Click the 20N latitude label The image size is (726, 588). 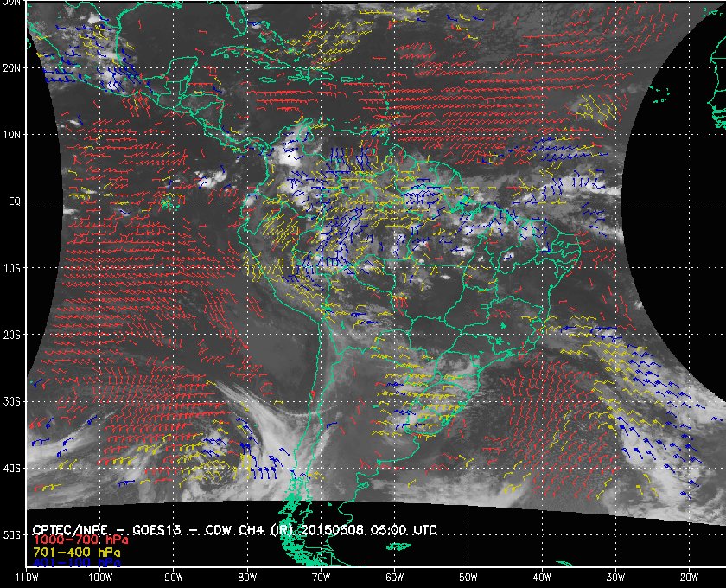pos(11,67)
